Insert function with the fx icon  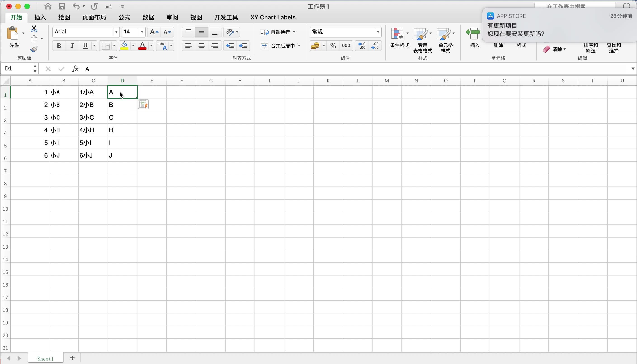pyautogui.click(x=75, y=69)
